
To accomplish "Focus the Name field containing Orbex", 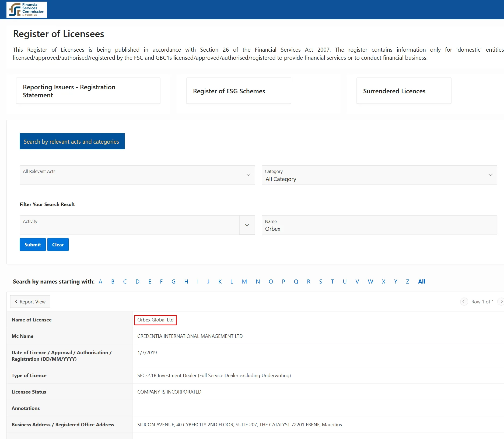I will pos(379,225).
